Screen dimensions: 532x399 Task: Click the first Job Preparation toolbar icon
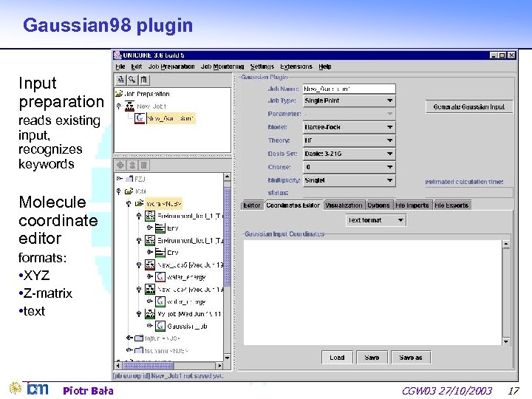coord(120,80)
